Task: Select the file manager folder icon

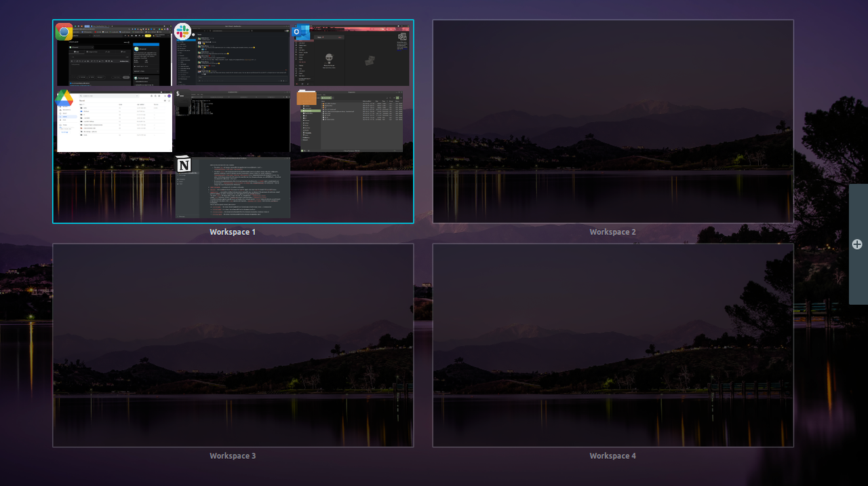Action: tap(307, 98)
